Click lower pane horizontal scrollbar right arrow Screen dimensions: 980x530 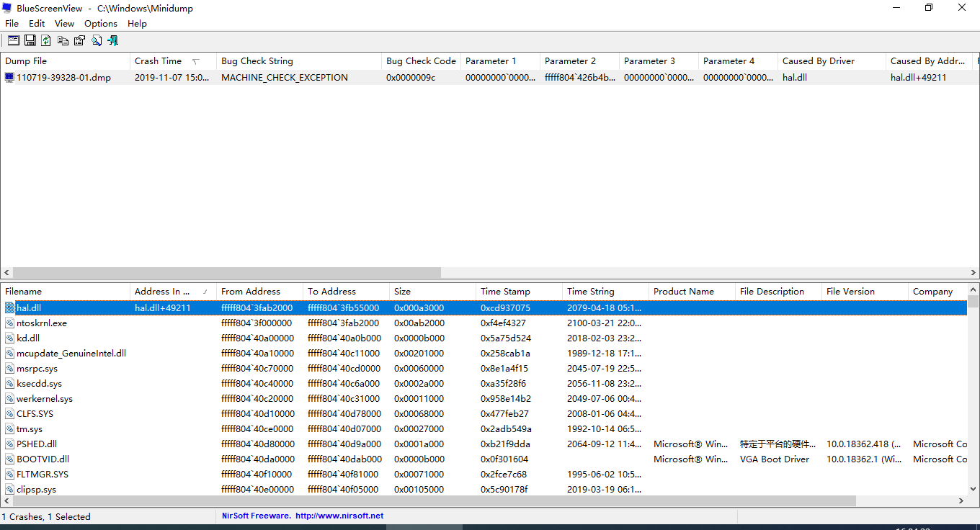coord(961,500)
